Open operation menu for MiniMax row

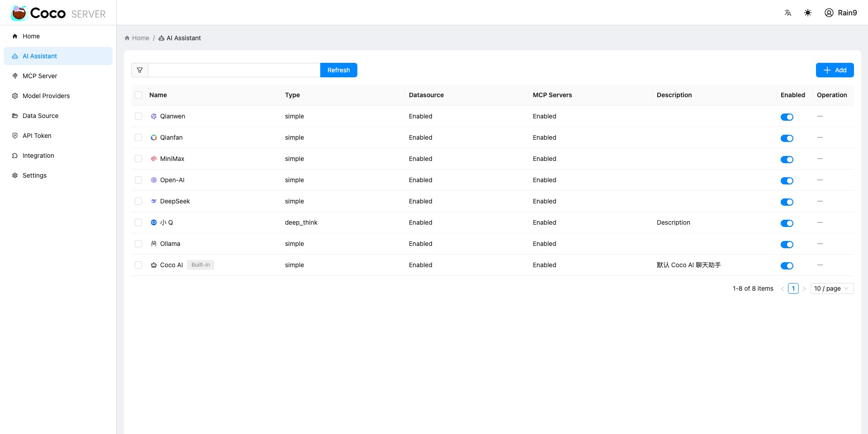click(820, 159)
